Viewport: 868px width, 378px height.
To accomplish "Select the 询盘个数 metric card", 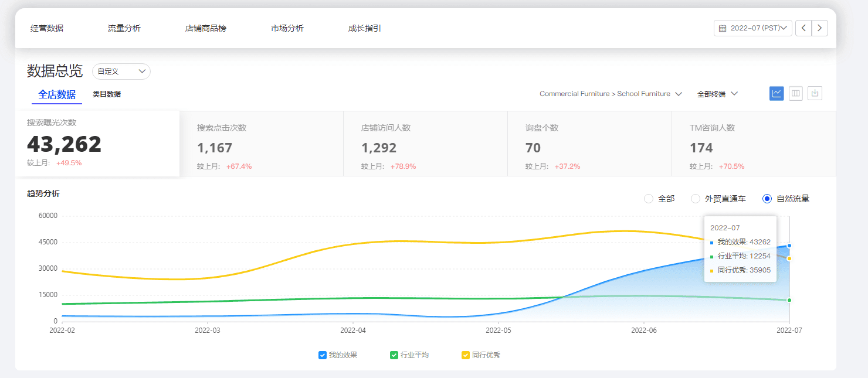I will pos(589,144).
